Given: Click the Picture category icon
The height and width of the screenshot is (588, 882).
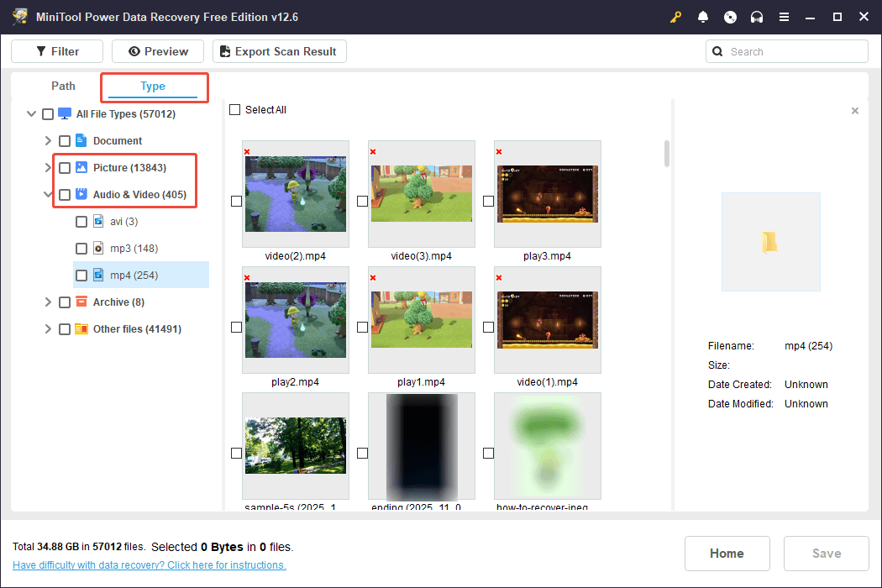Looking at the screenshot, I should (x=81, y=167).
